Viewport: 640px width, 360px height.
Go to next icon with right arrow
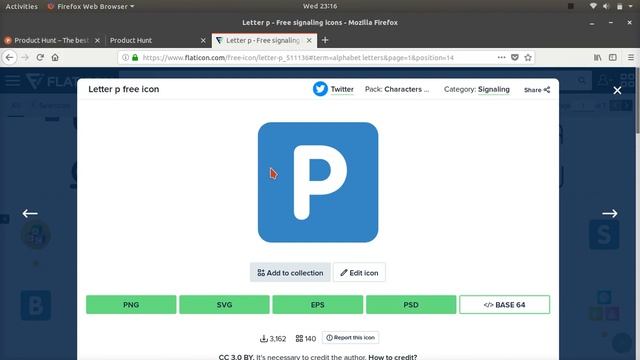(610, 213)
